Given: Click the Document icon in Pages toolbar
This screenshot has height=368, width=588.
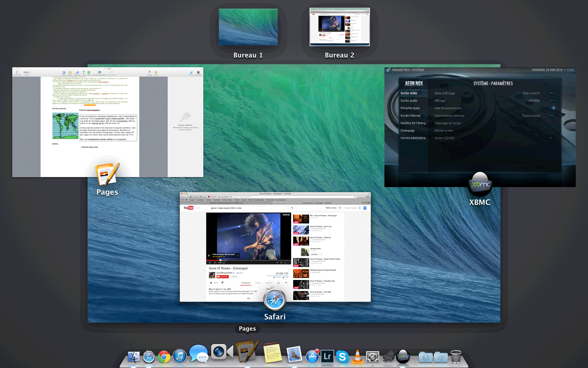Looking at the screenshot, I should 198,72.
